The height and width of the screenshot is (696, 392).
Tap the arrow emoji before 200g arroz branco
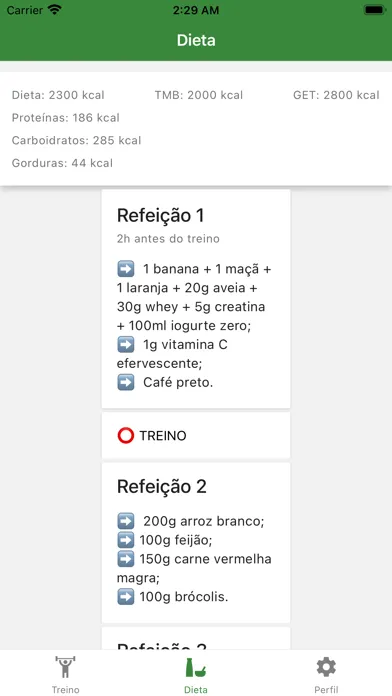[x=126, y=521]
